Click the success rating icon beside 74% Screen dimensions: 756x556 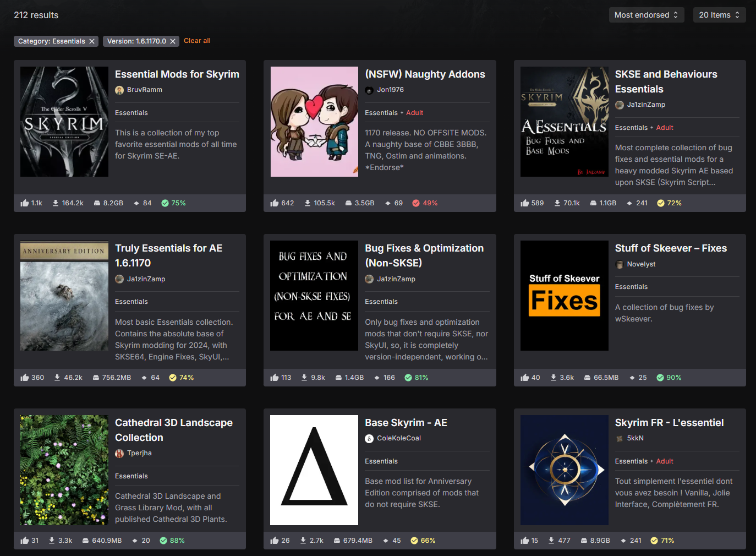(173, 378)
